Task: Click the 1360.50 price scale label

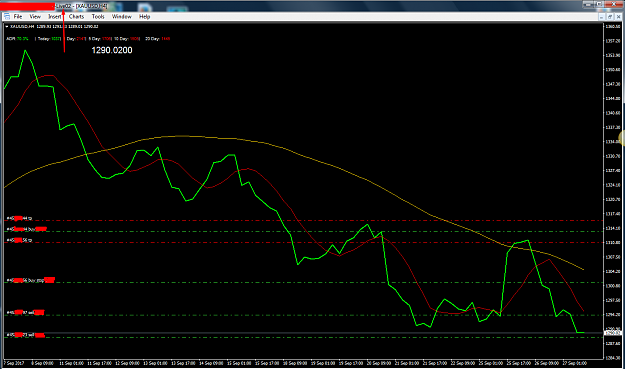Action: [x=613, y=26]
